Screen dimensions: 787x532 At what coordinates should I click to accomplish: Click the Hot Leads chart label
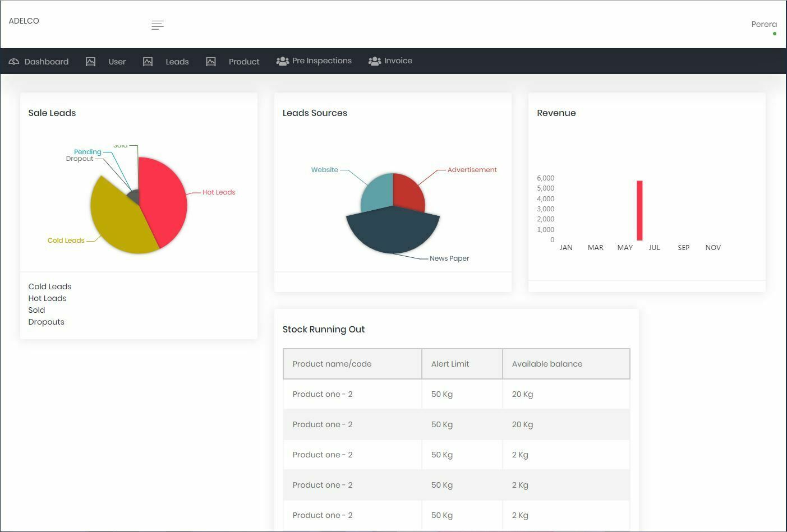click(219, 192)
